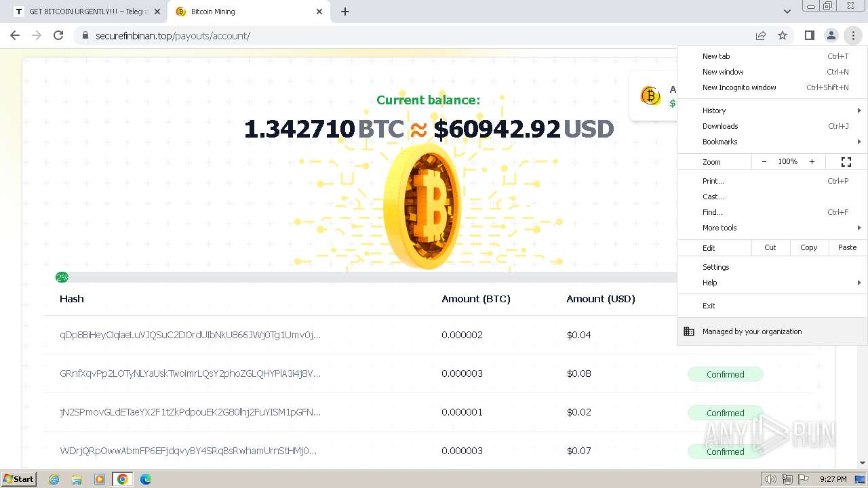The image size is (868, 488).
Task: Open the tab search chevron
Action: pyautogui.click(x=787, y=12)
